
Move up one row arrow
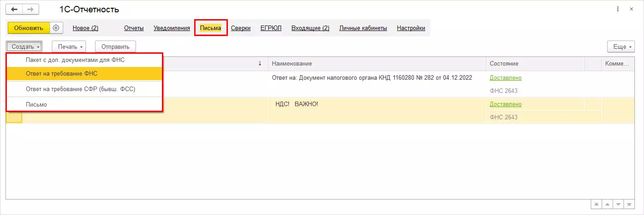coord(608,205)
